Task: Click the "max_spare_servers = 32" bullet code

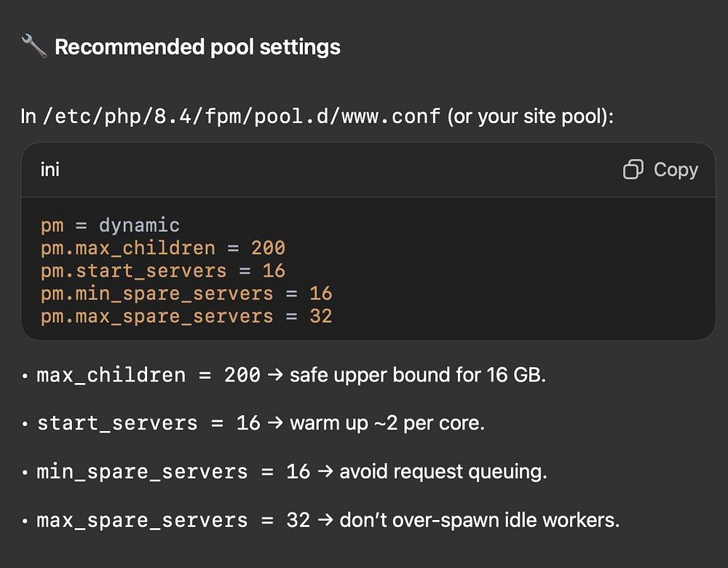Action: point(173,521)
